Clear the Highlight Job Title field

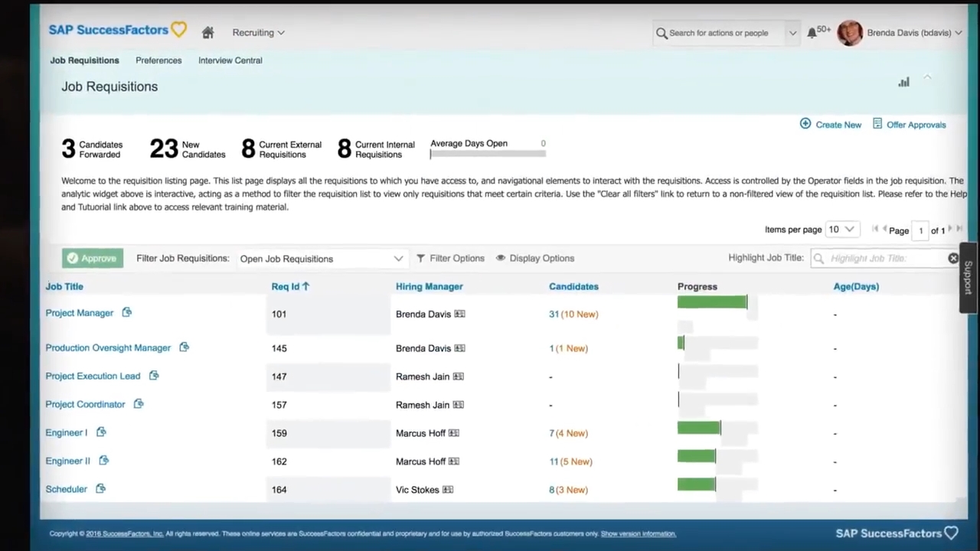[953, 259]
